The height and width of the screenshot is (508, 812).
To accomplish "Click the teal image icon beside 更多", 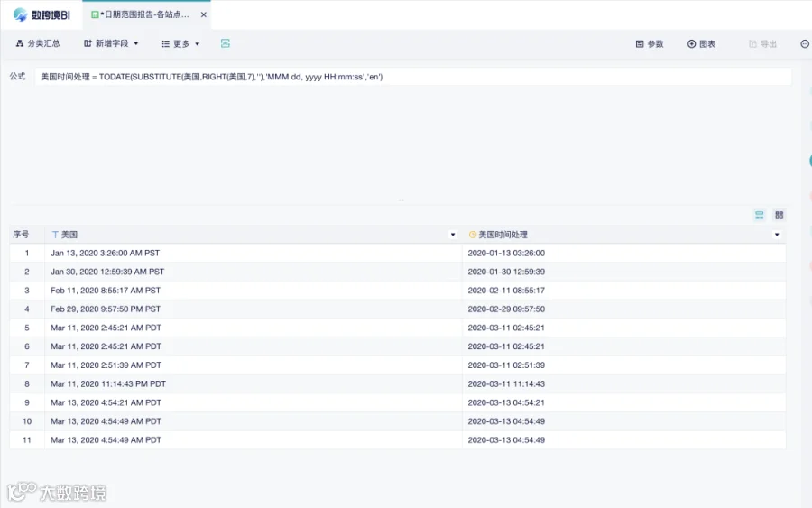I will click(226, 43).
